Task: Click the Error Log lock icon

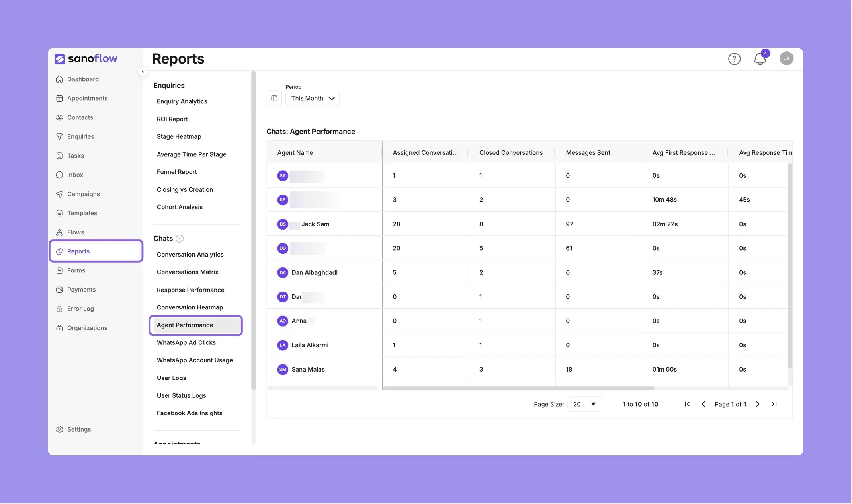Action: (x=60, y=309)
